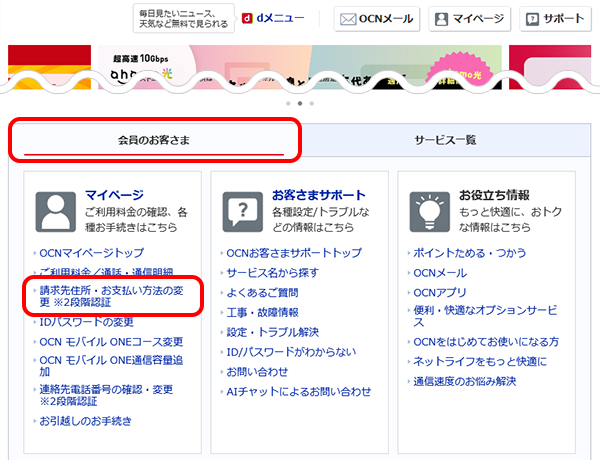Click もっと快適に、おトク description text
Image resolution: width=600 pixels, height=460 pixels.
tap(510, 220)
